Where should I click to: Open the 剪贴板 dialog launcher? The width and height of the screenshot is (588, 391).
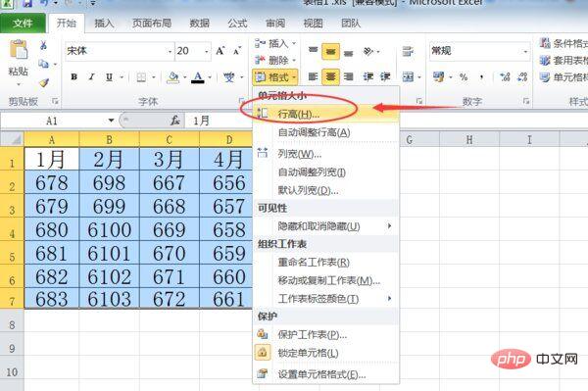click(55, 101)
